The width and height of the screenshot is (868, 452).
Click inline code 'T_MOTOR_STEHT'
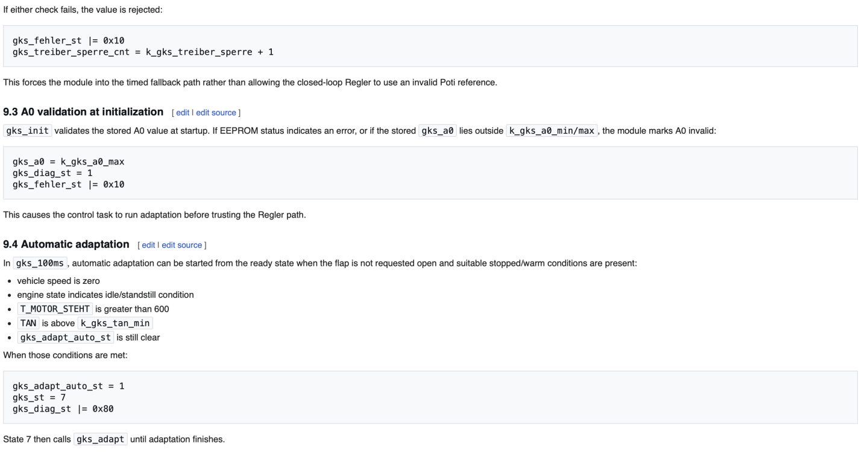tap(55, 309)
